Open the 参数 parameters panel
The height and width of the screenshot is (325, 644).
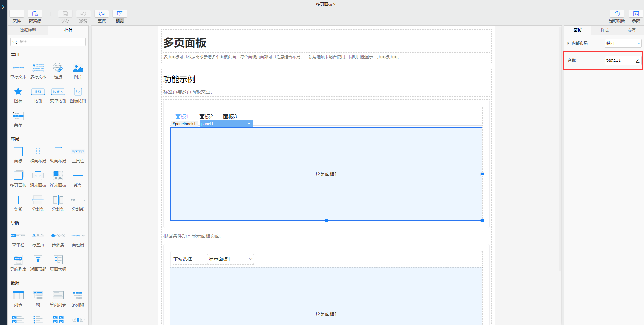click(x=636, y=14)
